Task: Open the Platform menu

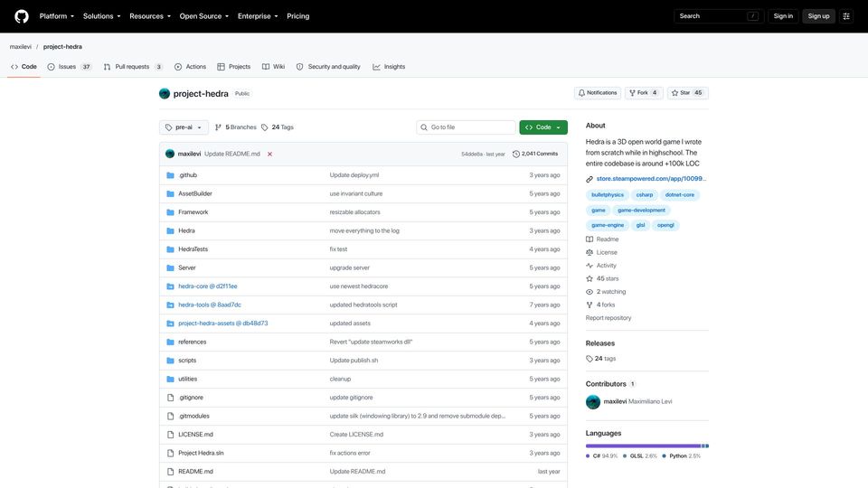Action: 56,16
